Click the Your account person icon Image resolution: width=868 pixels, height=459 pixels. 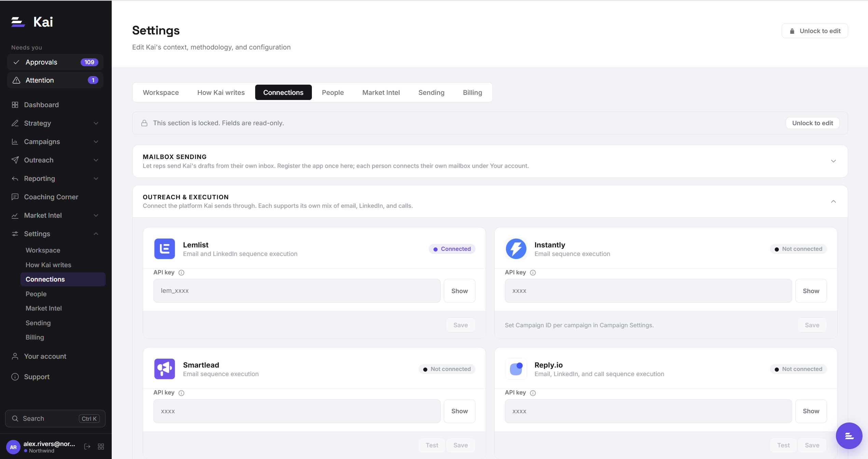(x=15, y=356)
